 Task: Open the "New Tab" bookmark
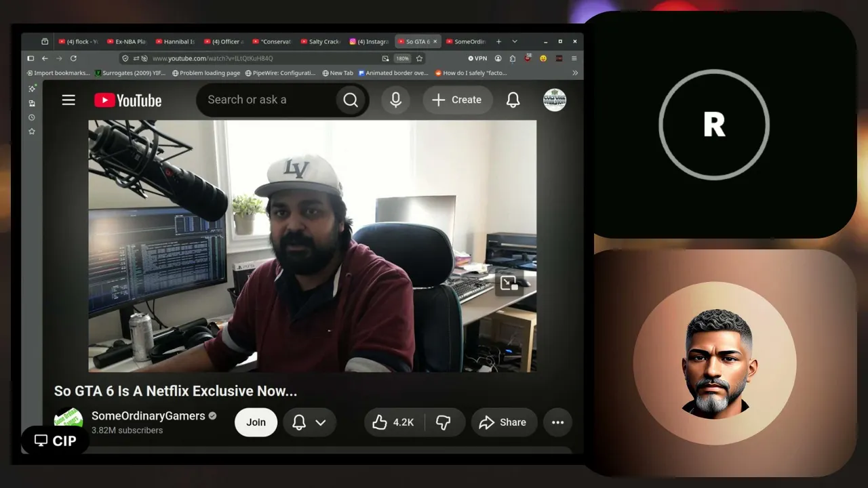338,73
